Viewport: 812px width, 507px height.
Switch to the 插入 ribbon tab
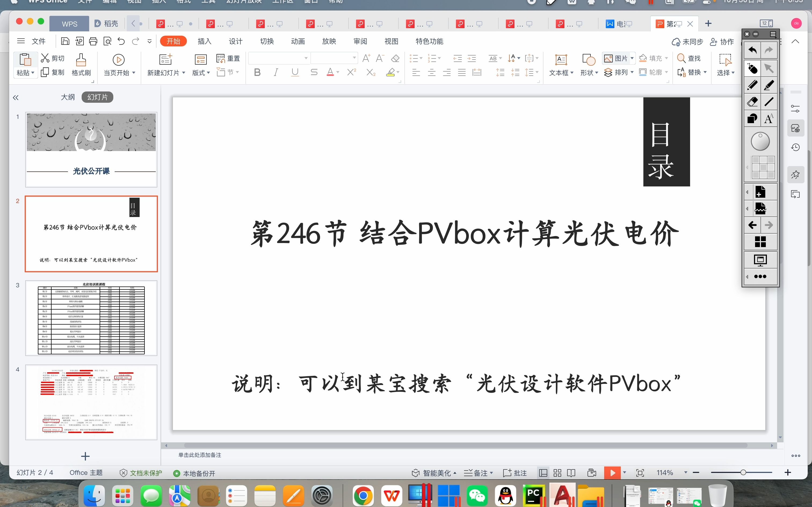click(x=204, y=41)
